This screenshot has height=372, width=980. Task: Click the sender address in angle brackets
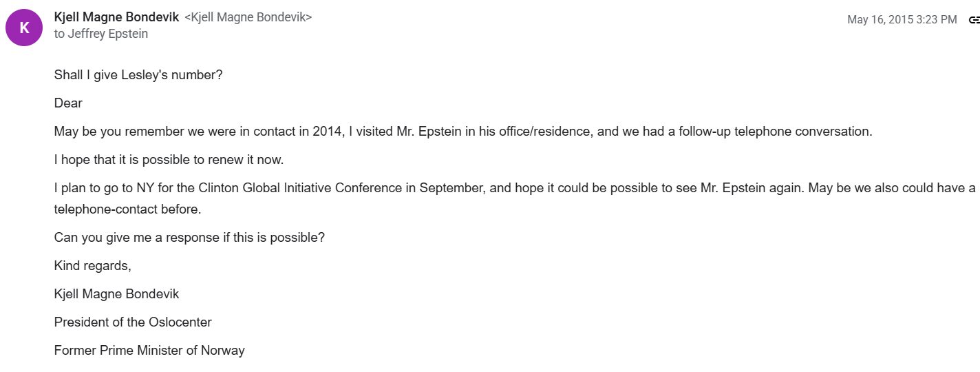point(248,18)
